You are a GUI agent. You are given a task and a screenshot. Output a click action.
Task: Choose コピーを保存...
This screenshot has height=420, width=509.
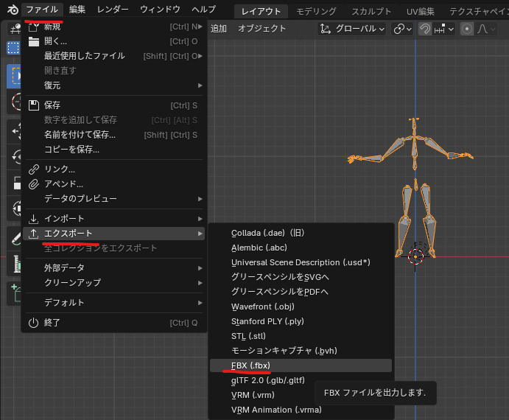coord(114,150)
